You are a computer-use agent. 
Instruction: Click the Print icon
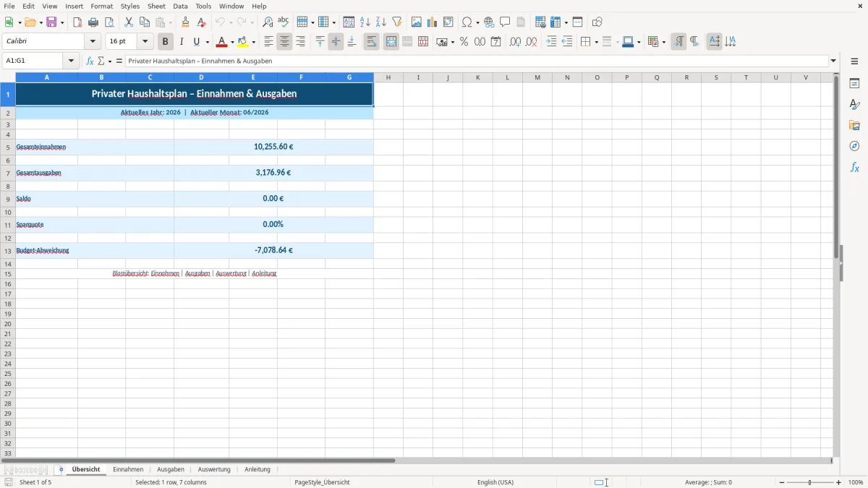(x=93, y=22)
